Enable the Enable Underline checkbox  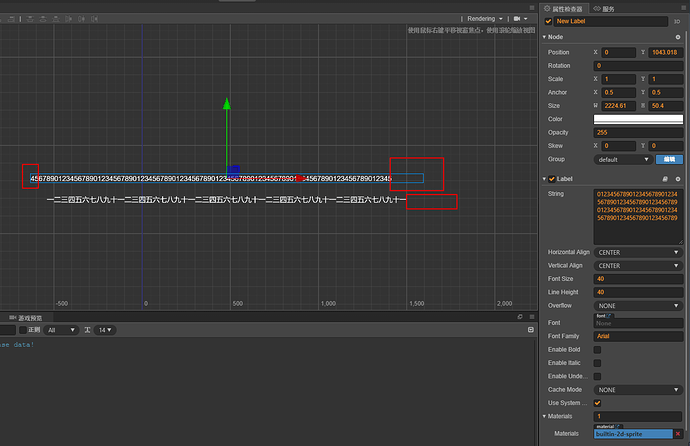point(597,377)
